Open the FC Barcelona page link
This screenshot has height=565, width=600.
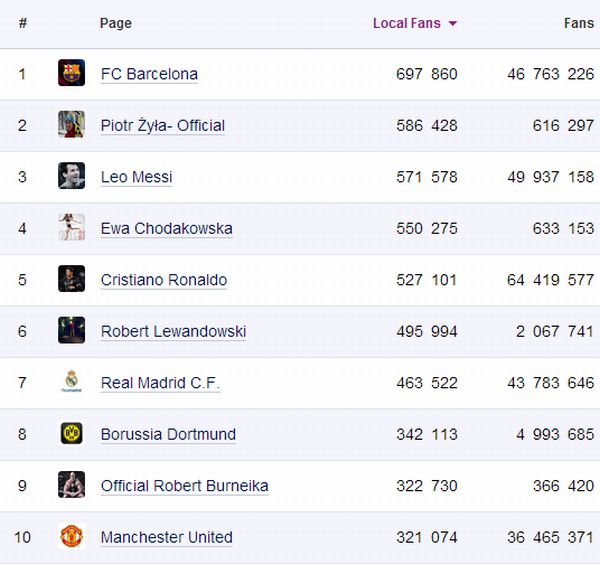pos(149,74)
